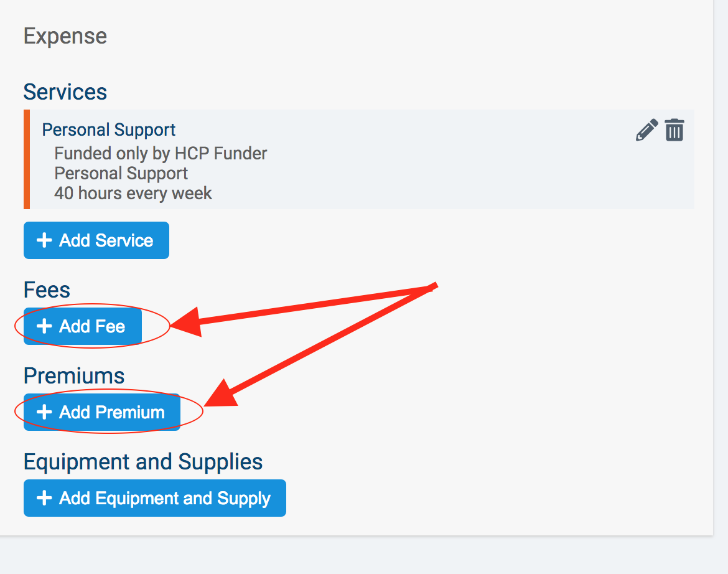Select the second 'Personal Support' detail line

(121, 173)
